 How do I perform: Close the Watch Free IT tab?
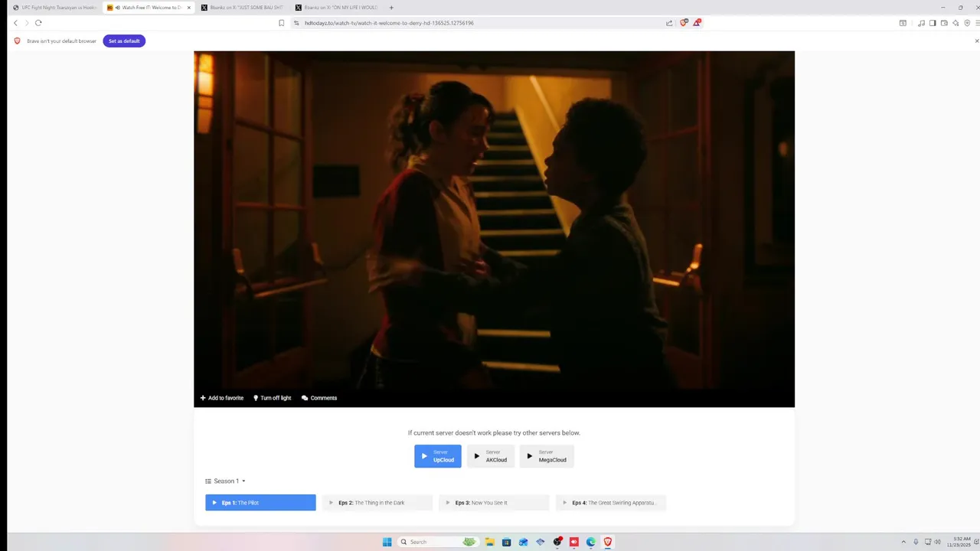point(189,8)
